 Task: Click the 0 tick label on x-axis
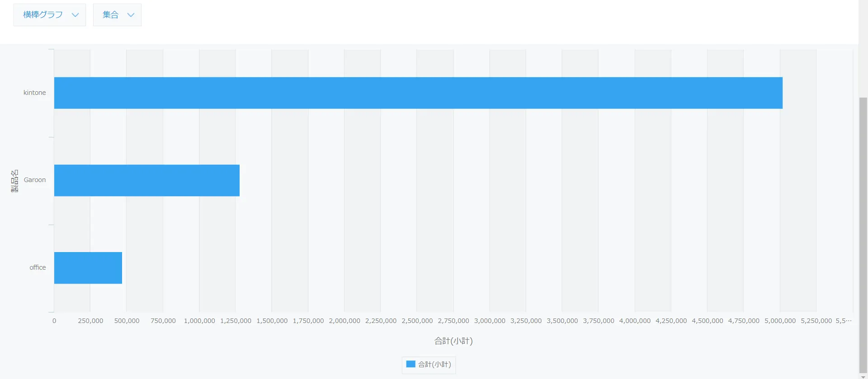[x=54, y=321]
